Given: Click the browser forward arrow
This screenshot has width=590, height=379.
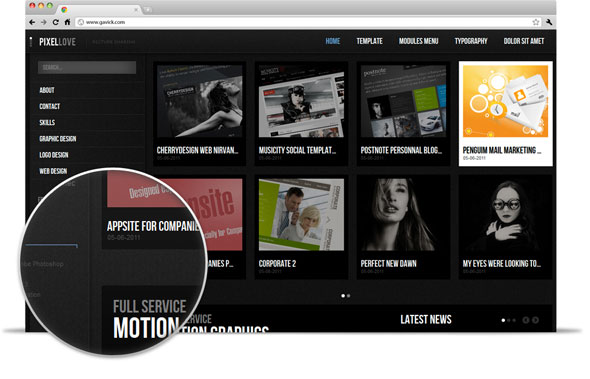Looking at the screenshot, I should point(44,22).
